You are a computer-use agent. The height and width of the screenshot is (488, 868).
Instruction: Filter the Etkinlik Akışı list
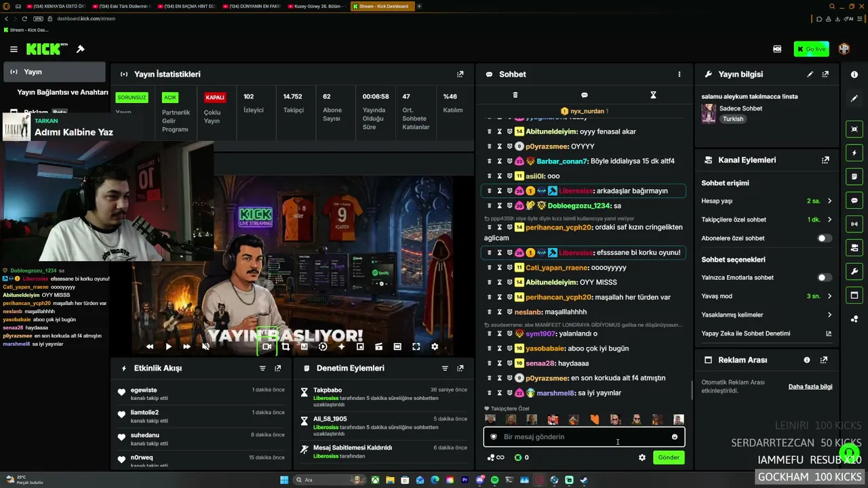262,368
